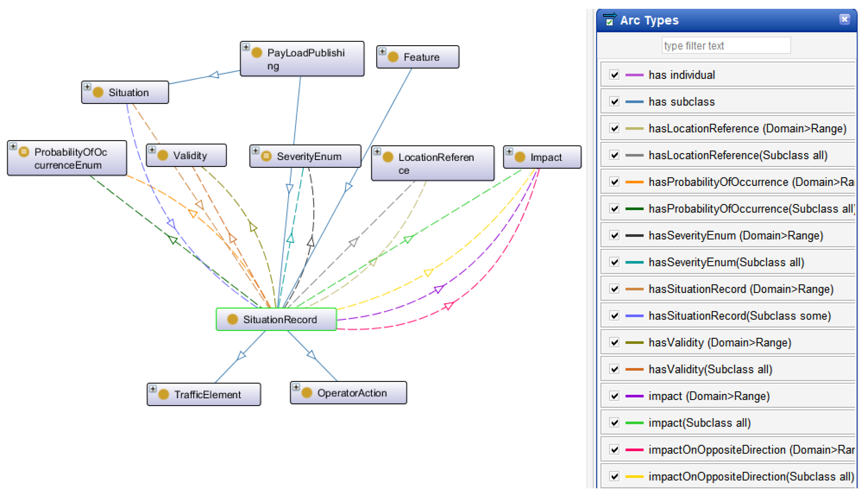This screenshot has height=501, width=868.
Task: Uncheck the 'has individual' arc type
Action: click(615, 75)
